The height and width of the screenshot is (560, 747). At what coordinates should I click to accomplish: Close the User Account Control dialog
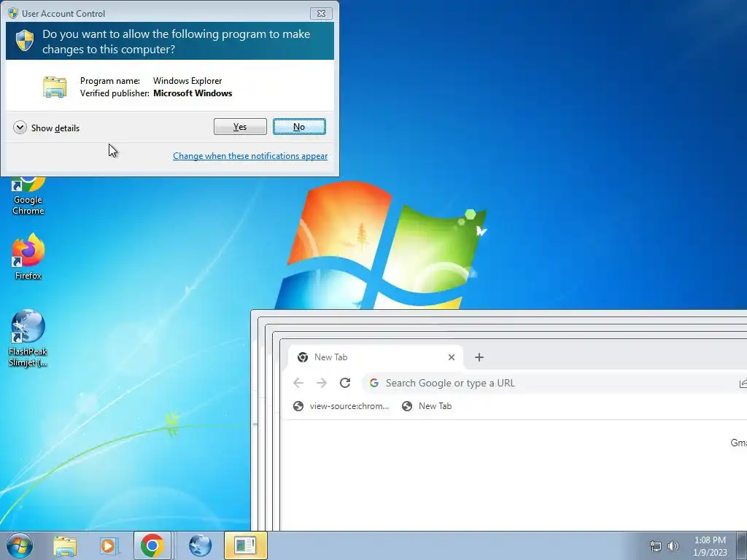pyautogui.click(x=321, y=13)
